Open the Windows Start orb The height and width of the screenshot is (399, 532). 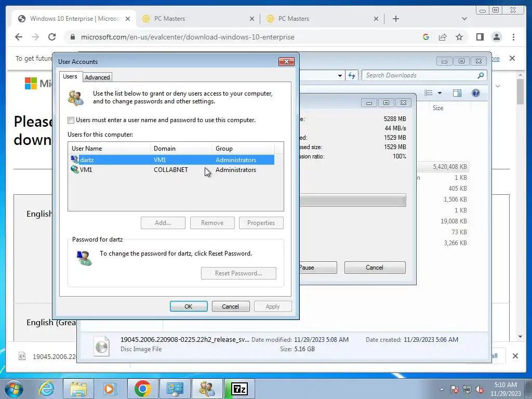tap(14, 389)
